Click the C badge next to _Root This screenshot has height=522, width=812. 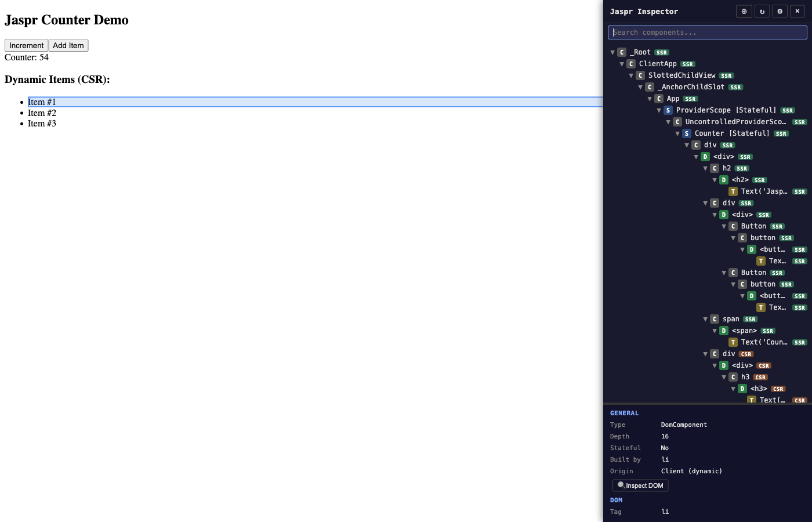click(622, 52)
